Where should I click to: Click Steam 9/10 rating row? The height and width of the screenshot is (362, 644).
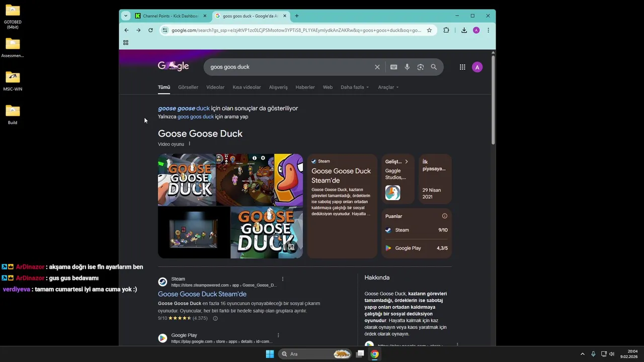point(417,230)
